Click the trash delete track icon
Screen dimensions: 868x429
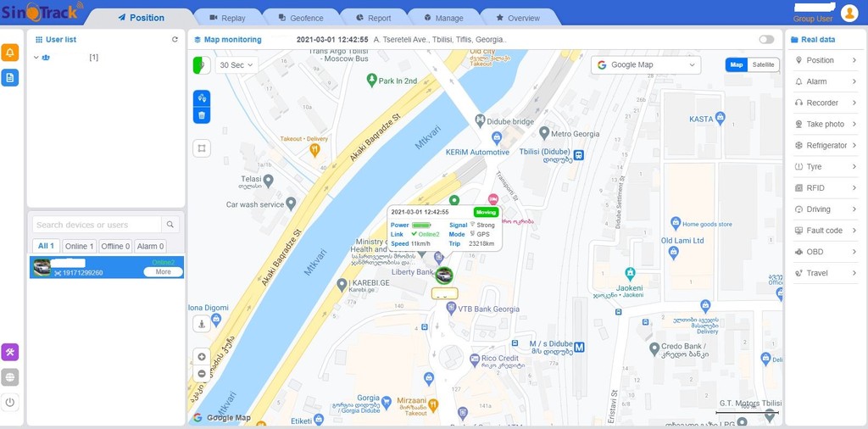point(202,115)
